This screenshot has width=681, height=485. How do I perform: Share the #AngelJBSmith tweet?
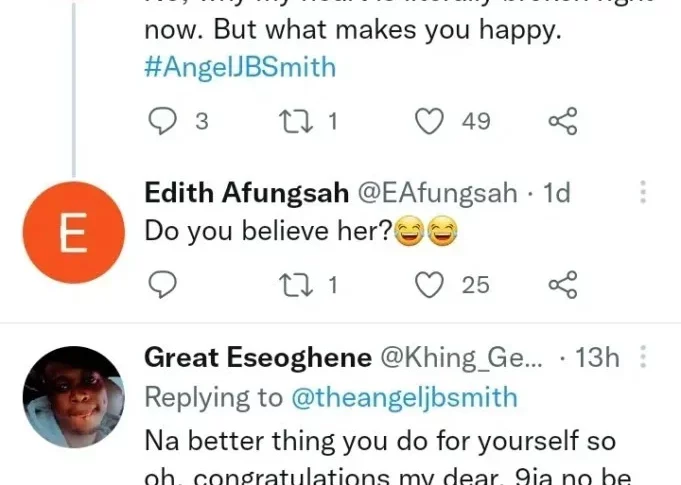(563, 122)
